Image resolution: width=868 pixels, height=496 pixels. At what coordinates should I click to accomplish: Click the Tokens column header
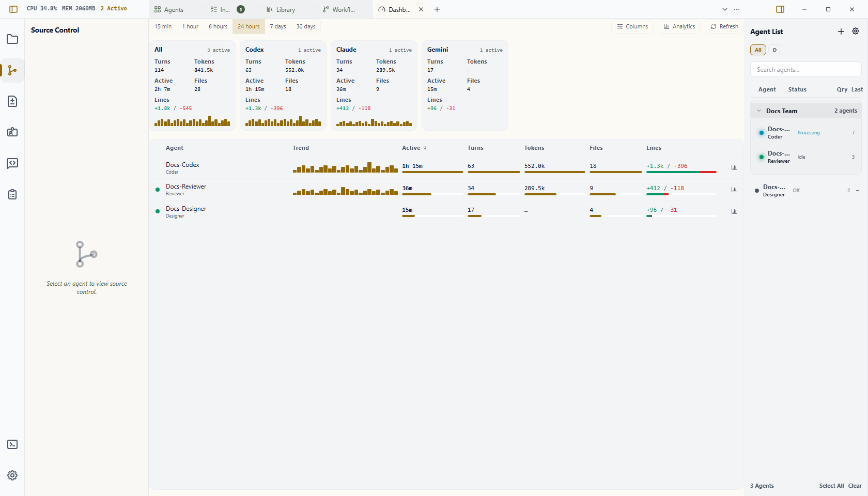point(534,148)
